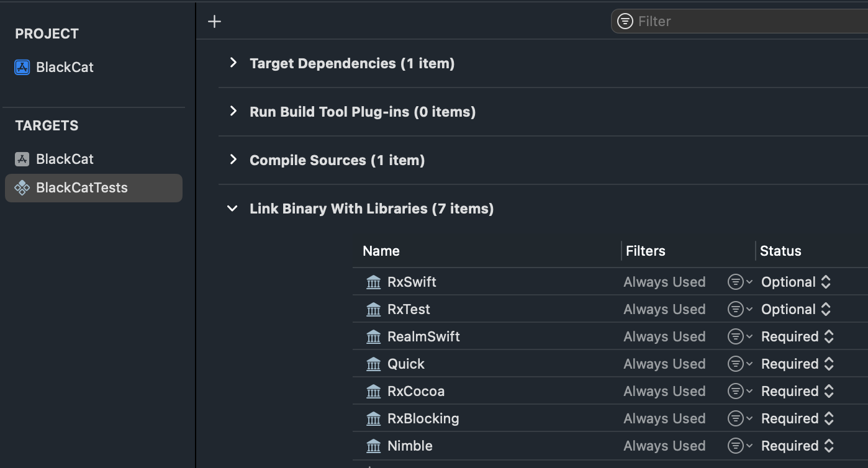Open platform filter menu for RxCocoa
This screenshot has height=468, width=868.
(740, 392)
